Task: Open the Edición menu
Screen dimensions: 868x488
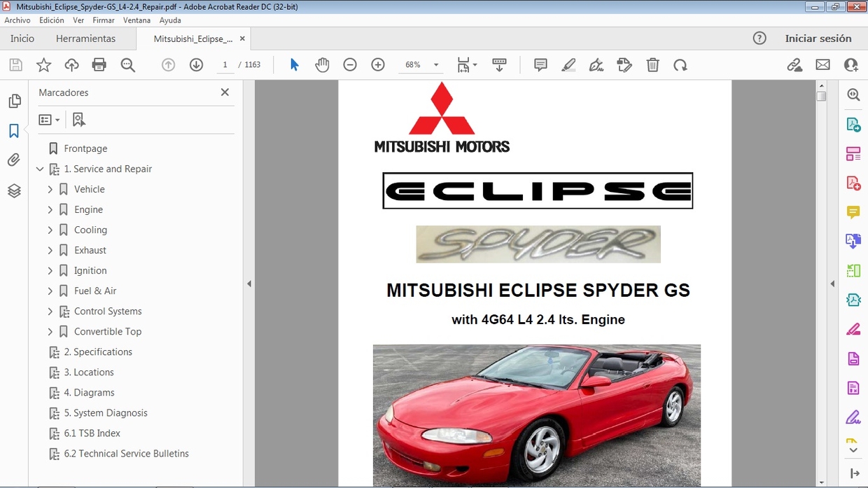Action: pos(51,20)
